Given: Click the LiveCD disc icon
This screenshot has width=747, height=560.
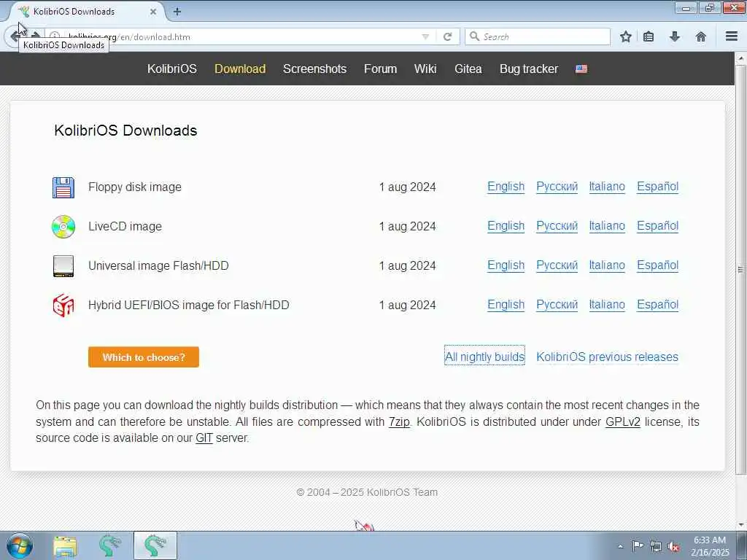Looking at the screenshot, I should tap(63, 227).
